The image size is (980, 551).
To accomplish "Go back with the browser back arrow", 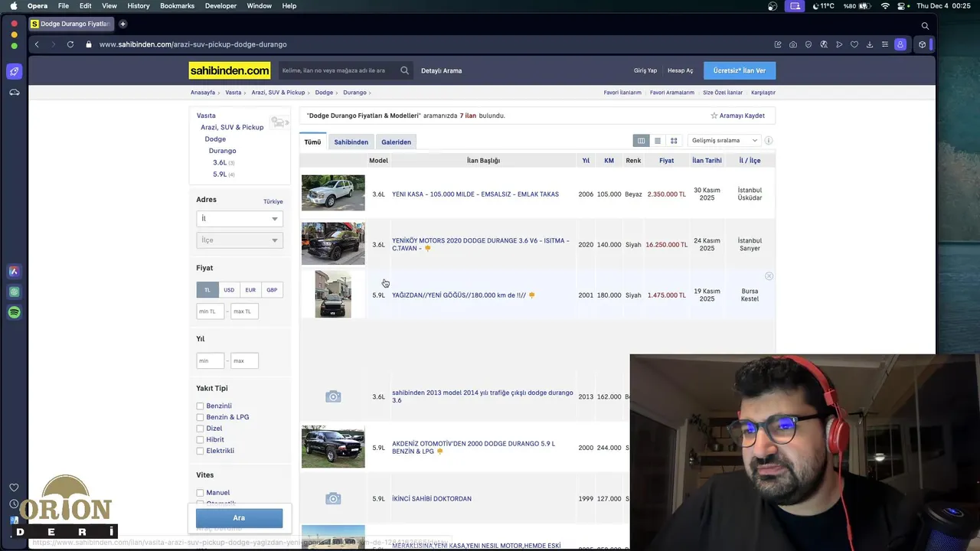I will (37, 44).
